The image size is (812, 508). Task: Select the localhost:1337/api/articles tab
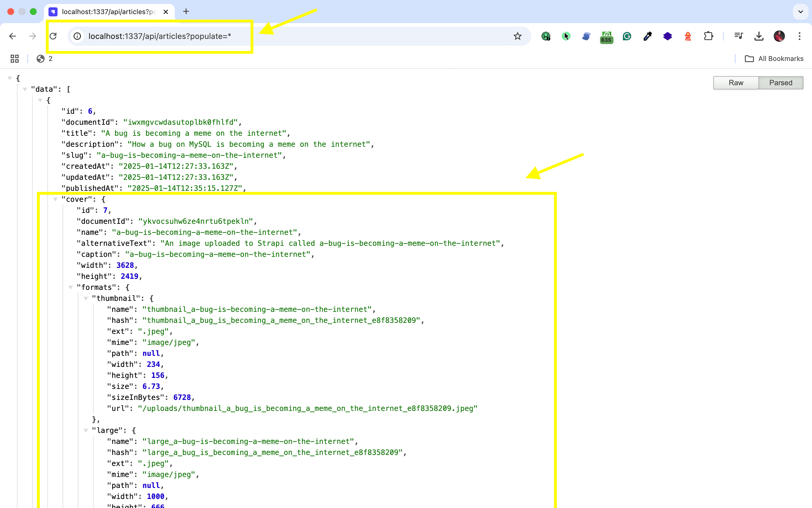[x=109, y=12]
